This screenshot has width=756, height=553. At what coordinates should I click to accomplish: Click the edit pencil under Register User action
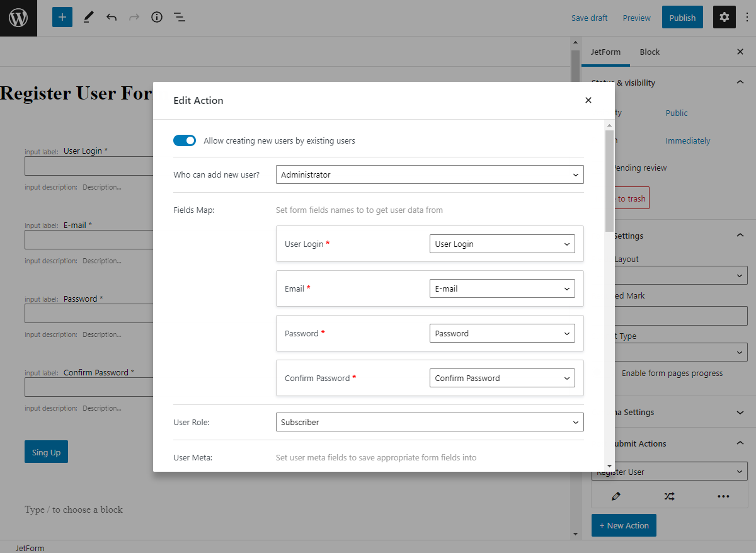pos(616,496)
